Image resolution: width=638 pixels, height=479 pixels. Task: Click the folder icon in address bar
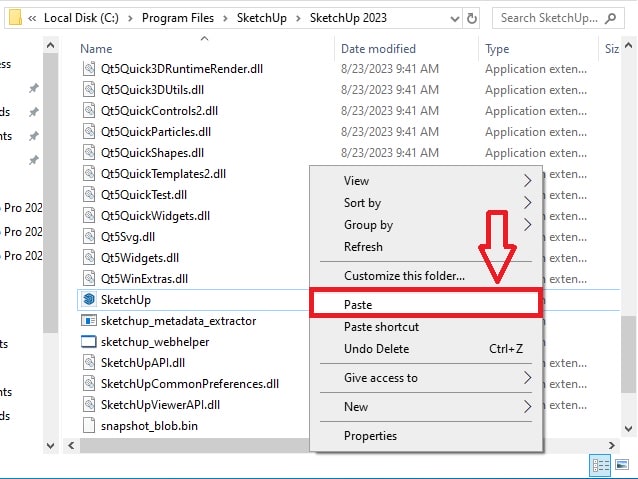point(15,18)
